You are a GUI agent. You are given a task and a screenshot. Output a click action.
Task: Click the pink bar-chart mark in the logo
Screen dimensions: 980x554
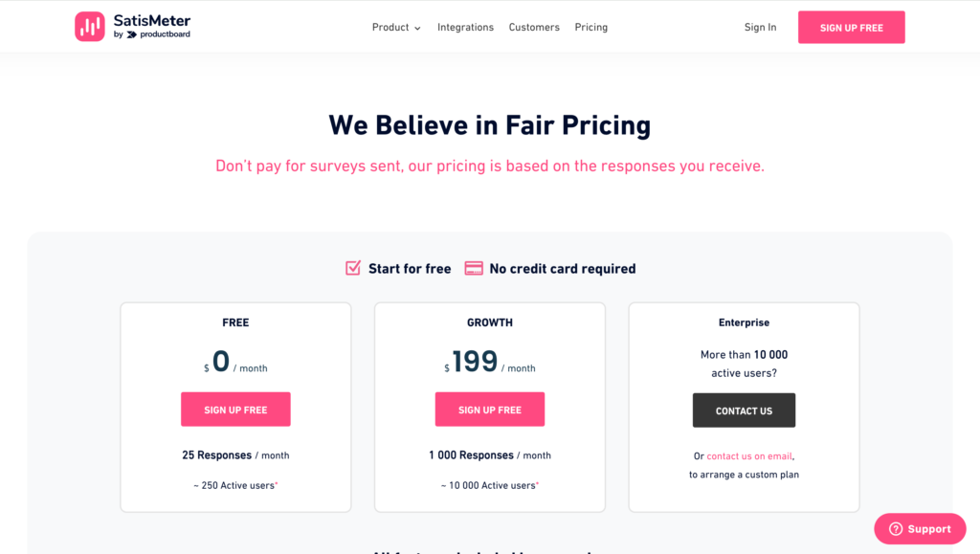point(89,26)
